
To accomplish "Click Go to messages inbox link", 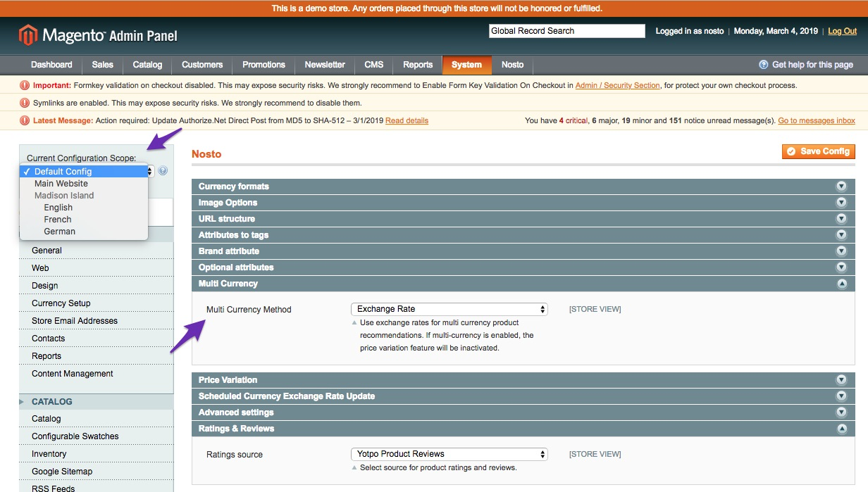I will tap(817, 120).
